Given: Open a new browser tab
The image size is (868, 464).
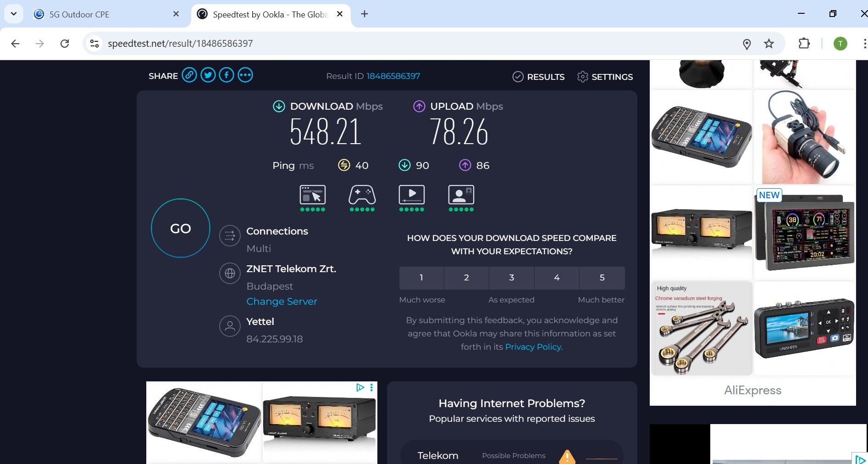Looking at the screenshot, I should click(x=365, y=14).
